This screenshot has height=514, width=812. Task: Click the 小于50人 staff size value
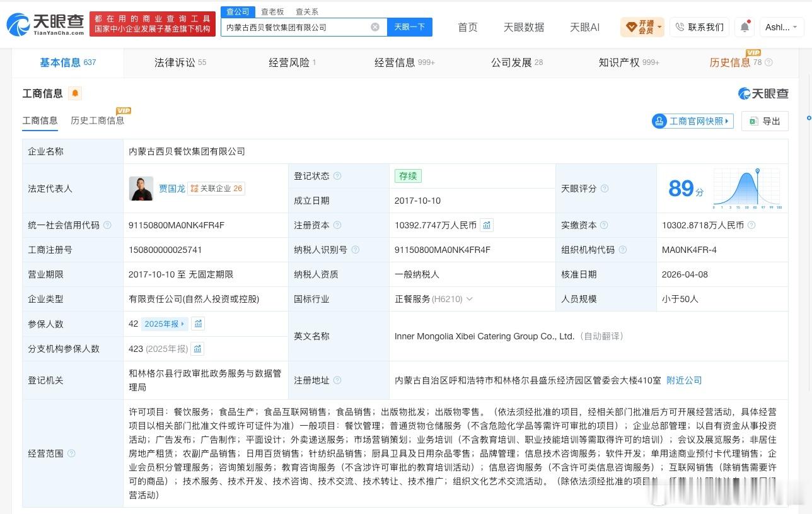point(680,299)
